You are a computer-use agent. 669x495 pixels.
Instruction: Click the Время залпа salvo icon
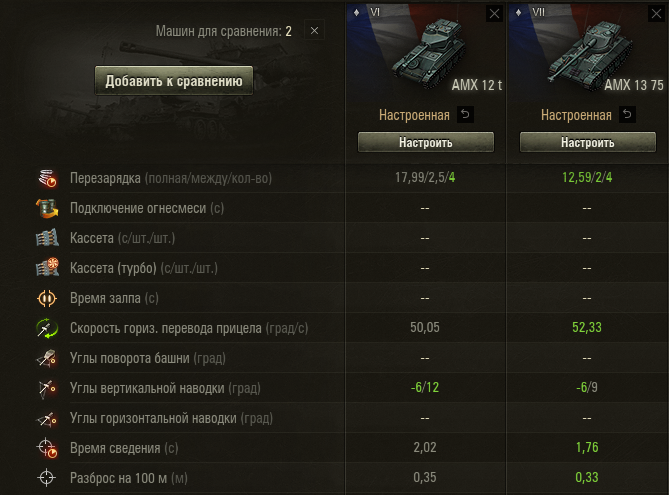point(47,298)
